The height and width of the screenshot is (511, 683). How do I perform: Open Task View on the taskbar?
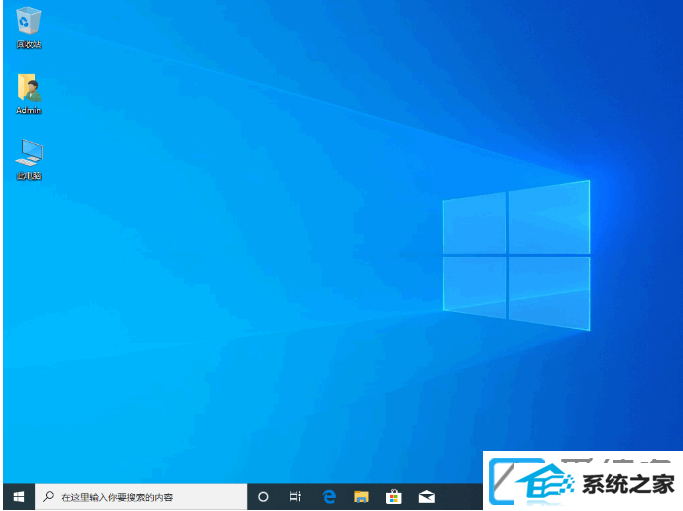click(x=295, y=497)
